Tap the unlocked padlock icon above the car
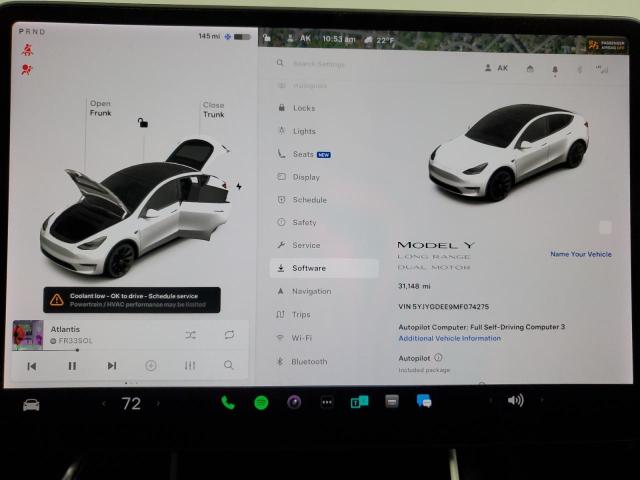The image size is (640, 480). (142, 122)
